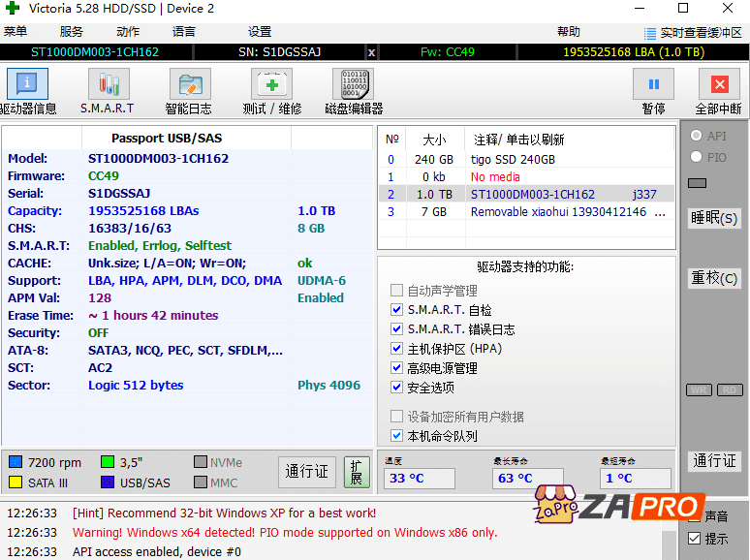Screen dimensions: 750x560
Task: Uncheck the S.M.A.R.T. 自检 checkbox
Action: 396,310
